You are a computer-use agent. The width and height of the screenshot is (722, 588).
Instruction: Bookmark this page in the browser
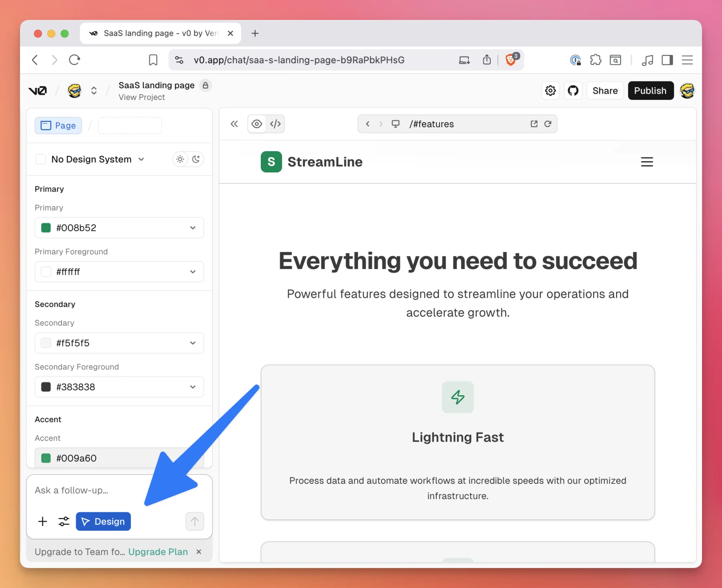point(153,60)
